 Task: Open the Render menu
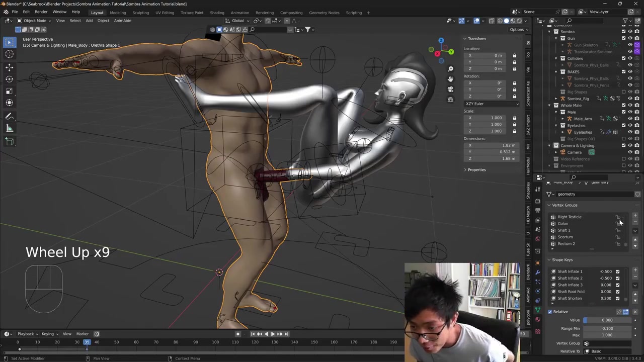tap(41, 12)
